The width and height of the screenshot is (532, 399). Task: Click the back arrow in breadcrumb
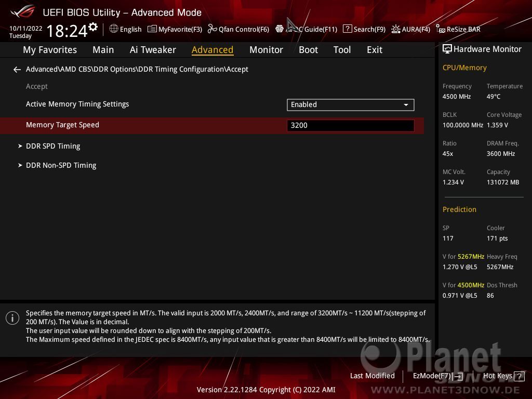(17, 70)
